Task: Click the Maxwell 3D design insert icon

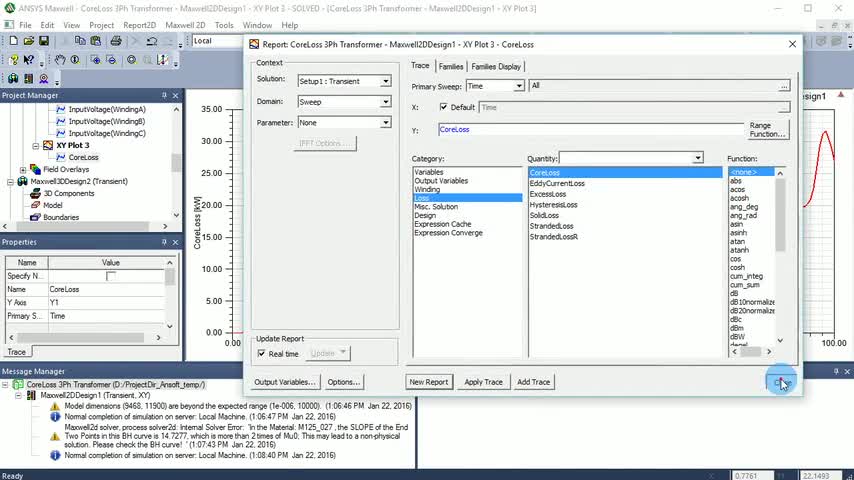Action: [13, 78]
